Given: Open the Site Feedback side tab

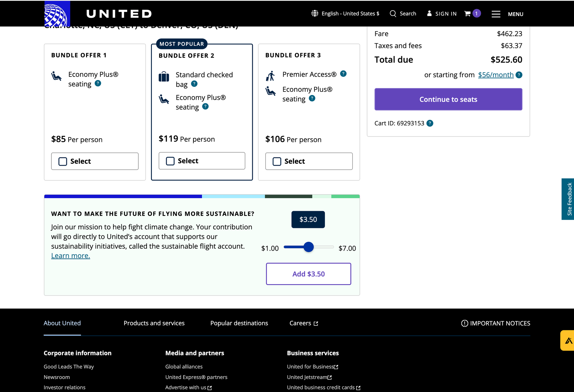Looking at the screenshot, I should pyautogui.click(x=569, y=199).
